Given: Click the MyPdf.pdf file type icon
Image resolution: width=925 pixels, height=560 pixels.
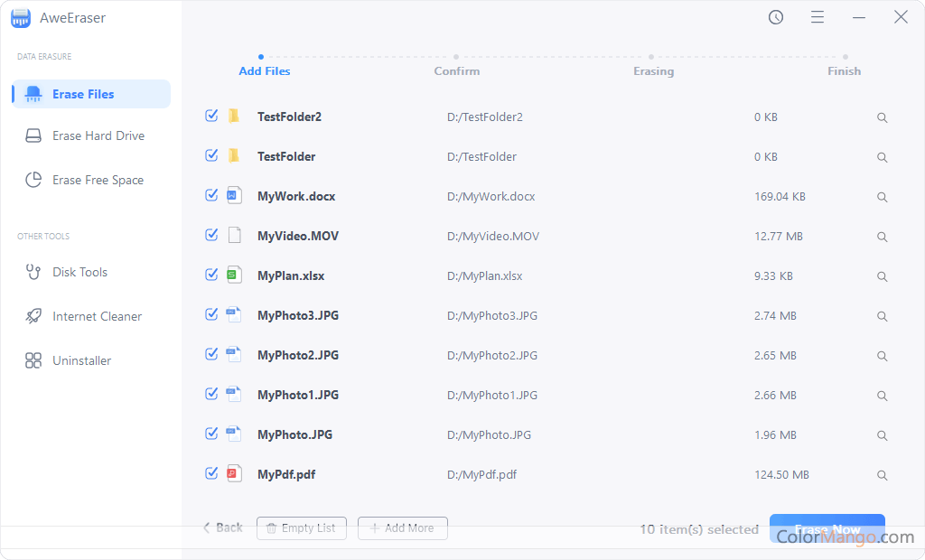Looking at the screenshot, I should coord(234,474).
